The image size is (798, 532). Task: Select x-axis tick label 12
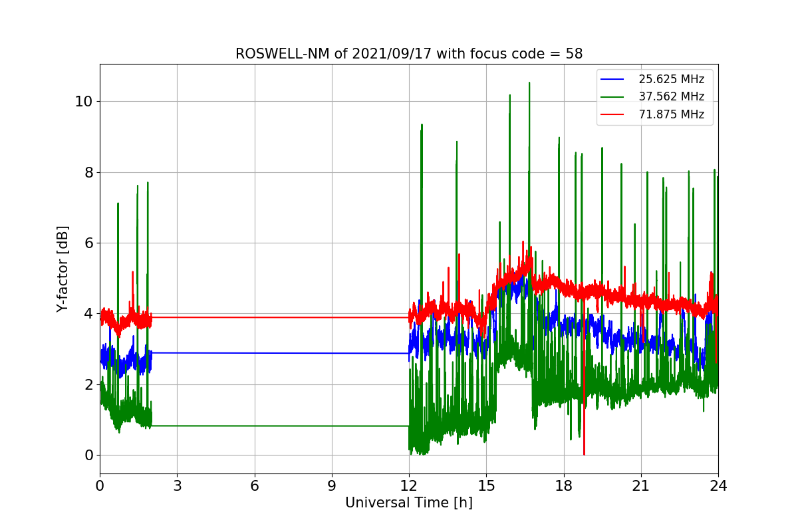click(409, 485)
